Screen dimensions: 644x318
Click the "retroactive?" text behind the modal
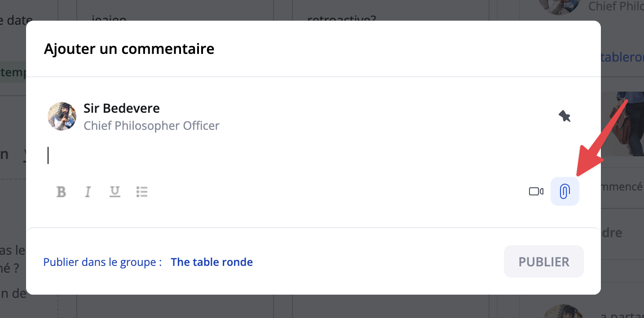click(341, 18)
